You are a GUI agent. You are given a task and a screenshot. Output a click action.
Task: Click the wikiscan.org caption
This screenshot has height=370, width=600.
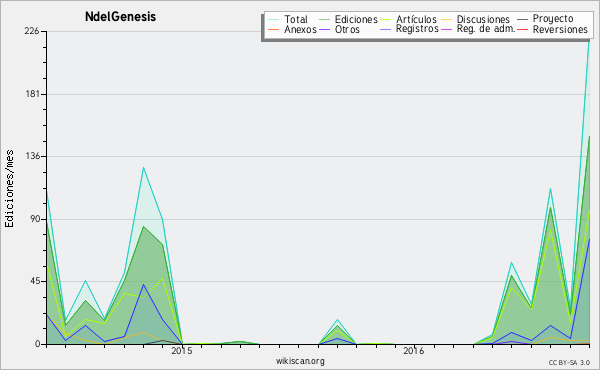pyautogui.click(x=300, y=361)
